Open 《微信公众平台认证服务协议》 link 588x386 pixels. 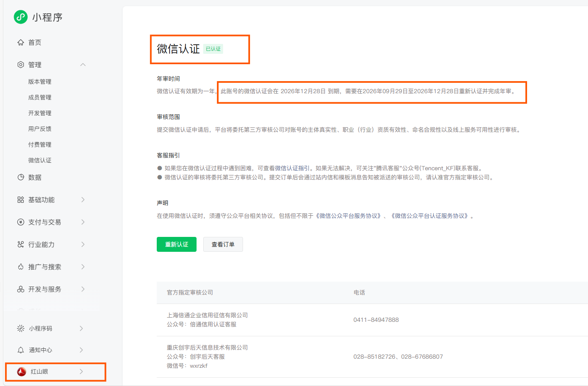[x=430, y=216]
